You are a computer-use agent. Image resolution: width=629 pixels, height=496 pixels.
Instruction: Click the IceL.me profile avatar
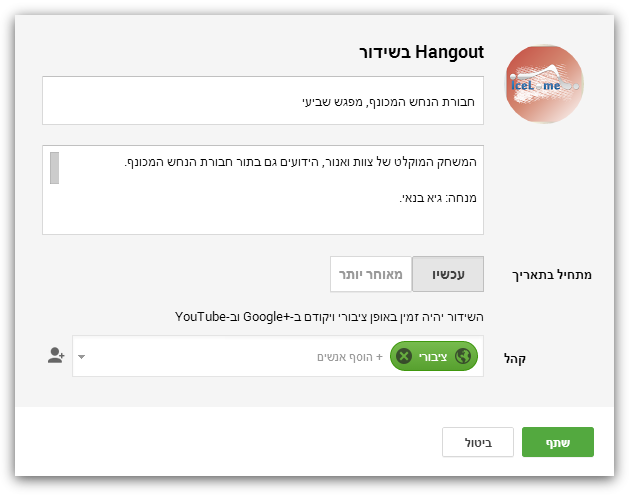click(544, 84)
